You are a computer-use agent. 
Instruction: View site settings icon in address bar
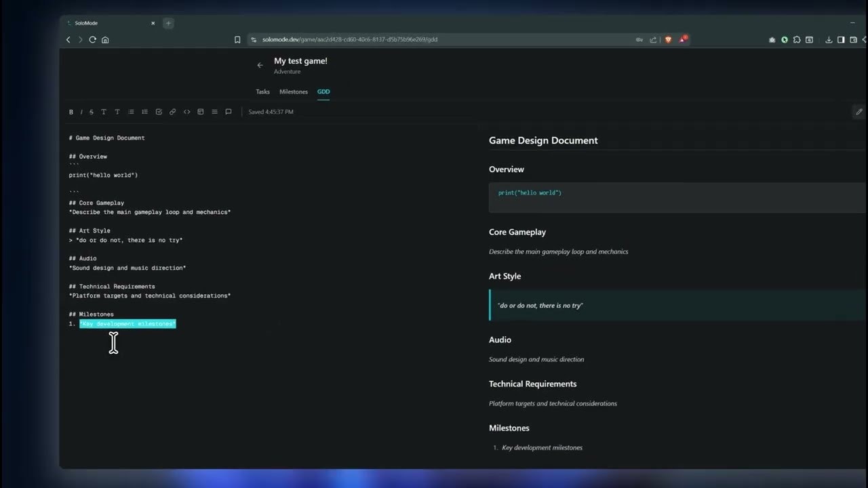point(252,40)
